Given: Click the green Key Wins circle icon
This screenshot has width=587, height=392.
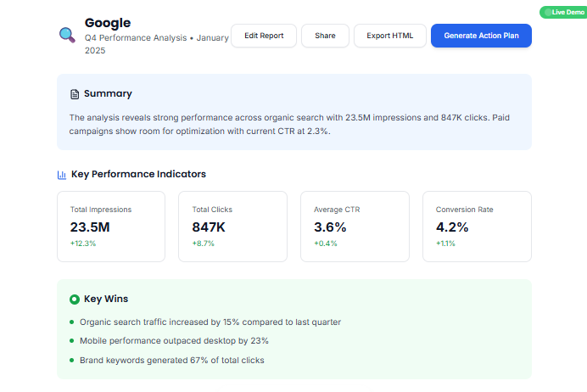Looking at the screenshot, I should [75, 299].
